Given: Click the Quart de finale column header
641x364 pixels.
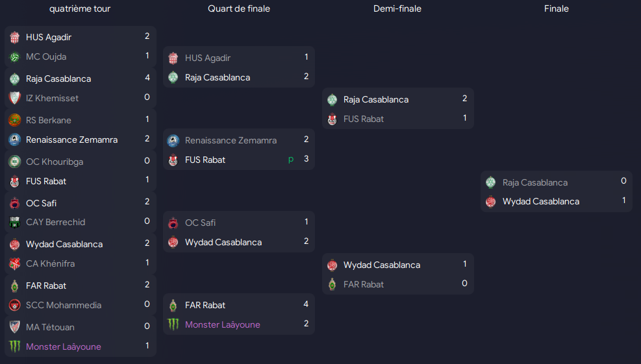Looking at the screenshot, I should 239,8.
